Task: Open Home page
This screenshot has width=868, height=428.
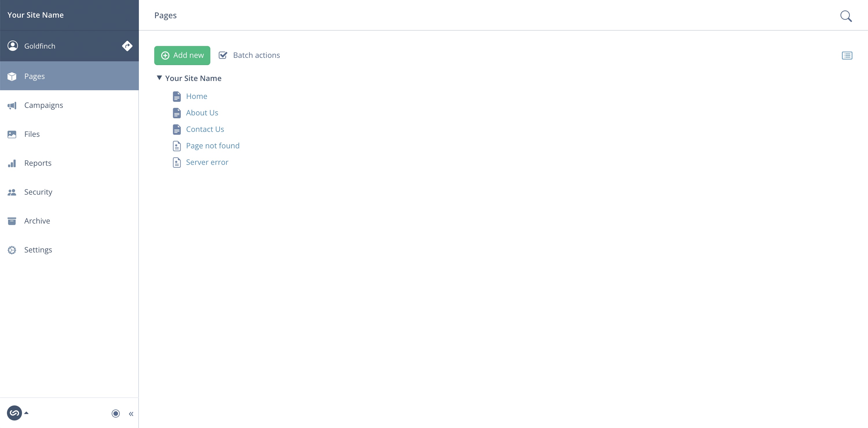Action: point(196,96)
